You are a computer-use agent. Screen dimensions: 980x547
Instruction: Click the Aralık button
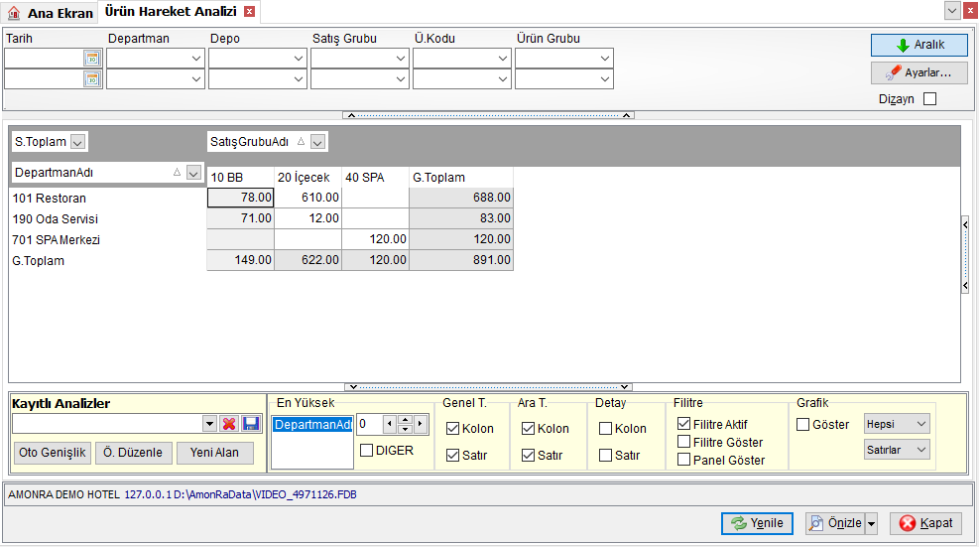(x=919, y=45)
